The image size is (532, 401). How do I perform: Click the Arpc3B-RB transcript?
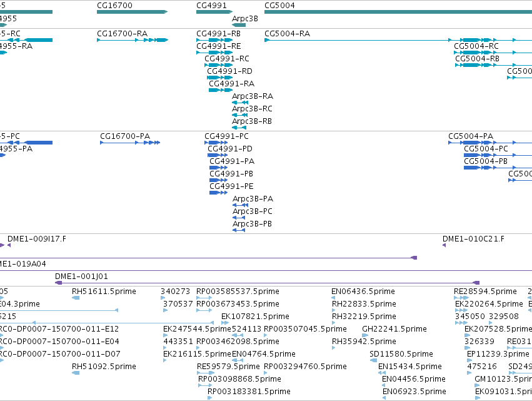pyautogui.click(x=239, y=128)
